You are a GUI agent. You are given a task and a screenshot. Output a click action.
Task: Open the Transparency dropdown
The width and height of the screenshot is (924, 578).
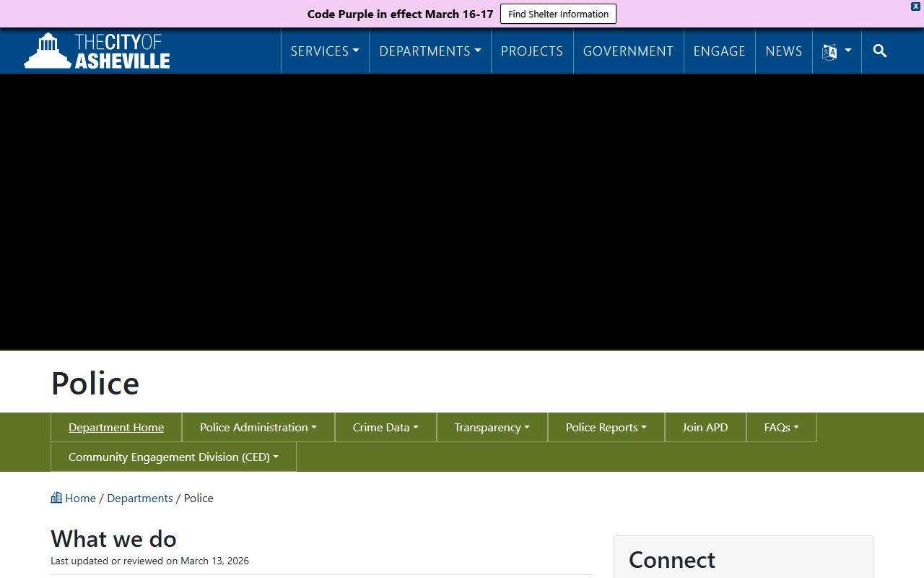492,427
